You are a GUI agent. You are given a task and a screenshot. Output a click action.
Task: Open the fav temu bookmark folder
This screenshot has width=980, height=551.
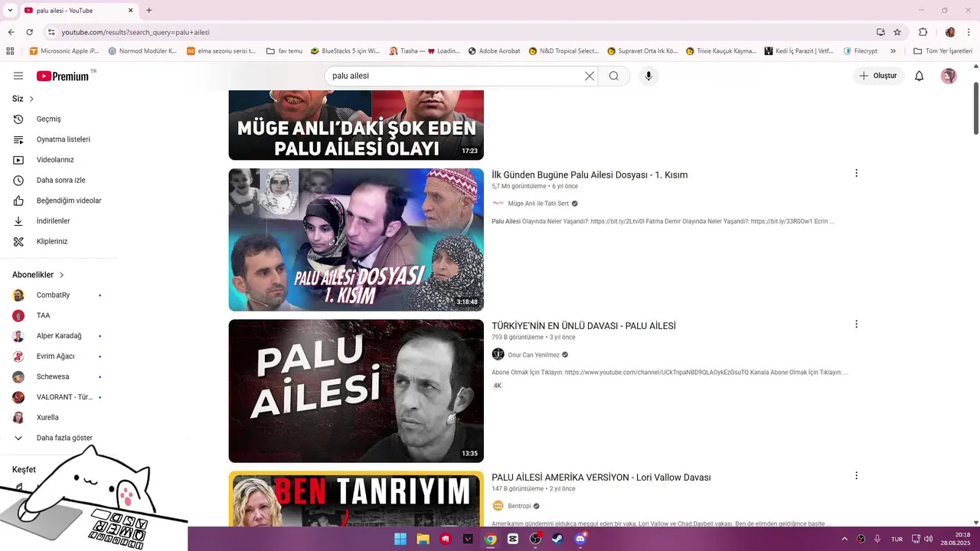[x=284, y=51]
